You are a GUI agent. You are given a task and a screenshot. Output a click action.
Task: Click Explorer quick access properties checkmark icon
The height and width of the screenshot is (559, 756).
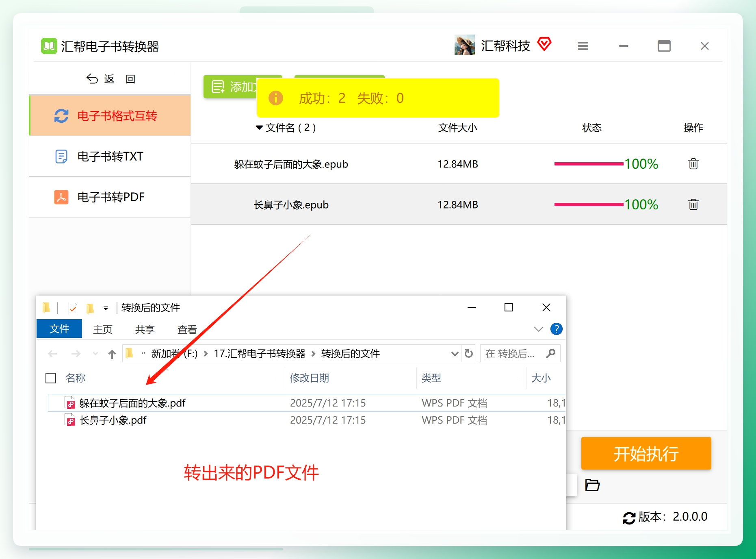73,309
